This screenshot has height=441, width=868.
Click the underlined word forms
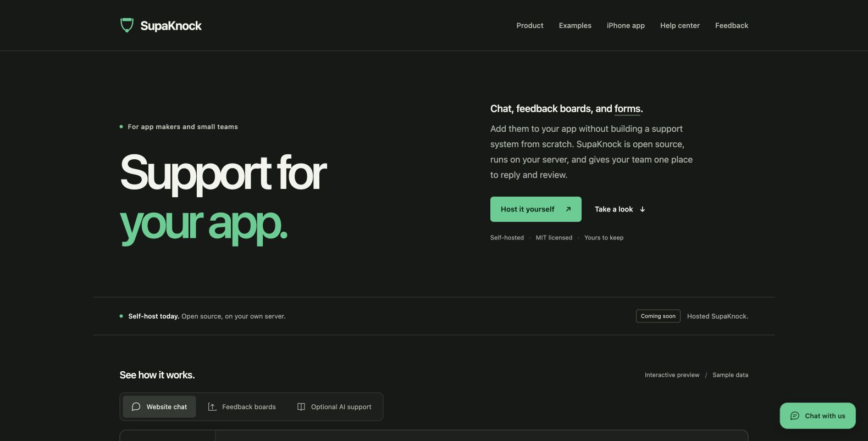(x=627, y=109)
